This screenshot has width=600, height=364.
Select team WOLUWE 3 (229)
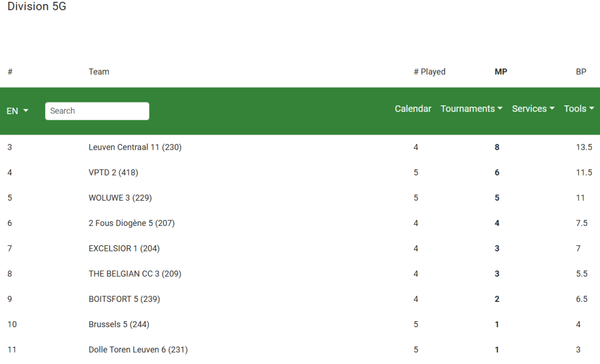pos(120,198)
